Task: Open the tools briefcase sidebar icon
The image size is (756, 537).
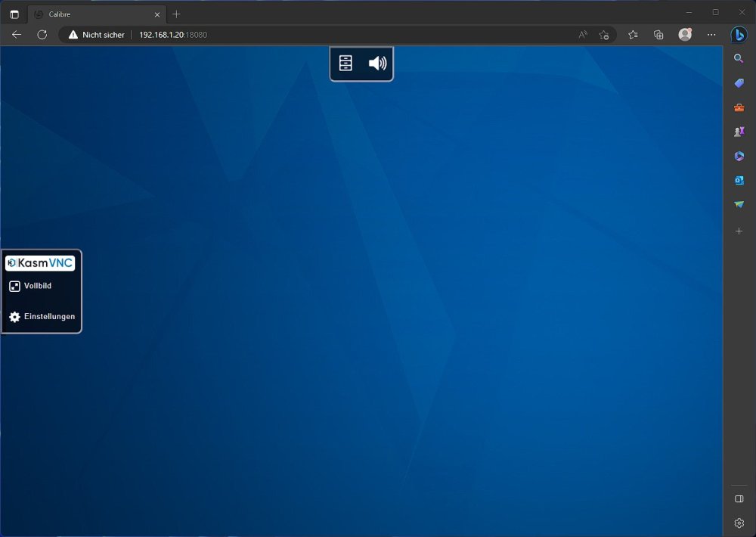Action: coord(739,107)
